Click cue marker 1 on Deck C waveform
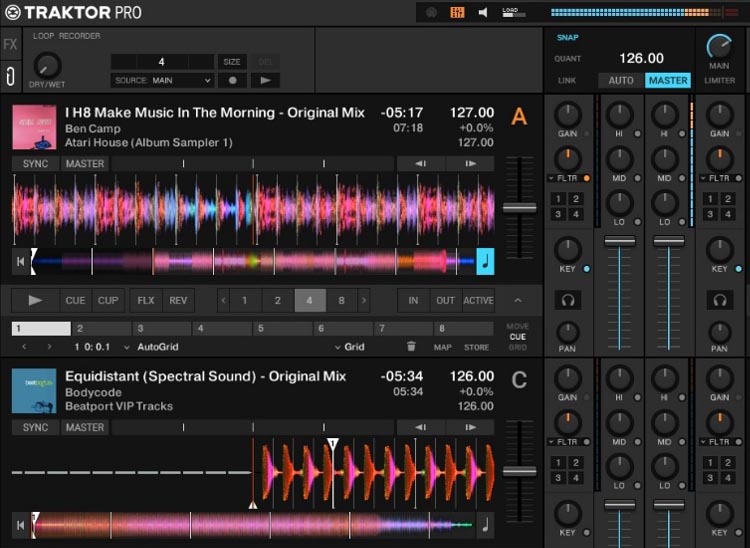Image resolution: width=750 pixels, height=548 pixels. 333,445
